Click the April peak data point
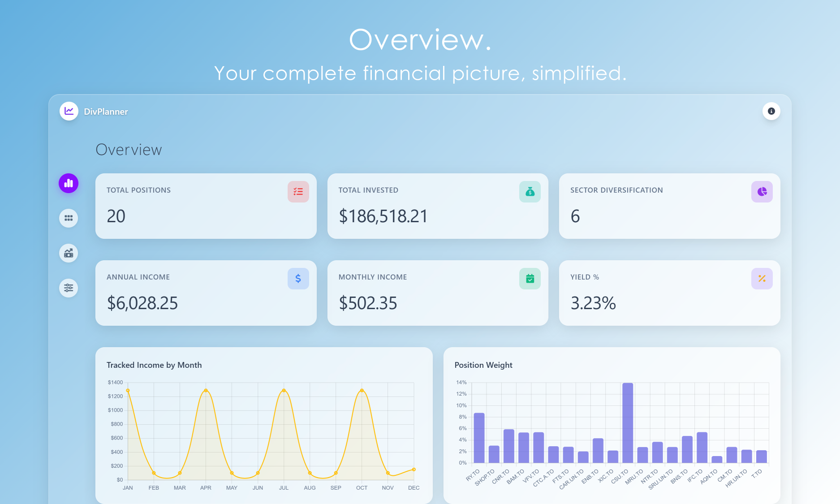Viewport: 840px width, 504px height. click(206, 391)
